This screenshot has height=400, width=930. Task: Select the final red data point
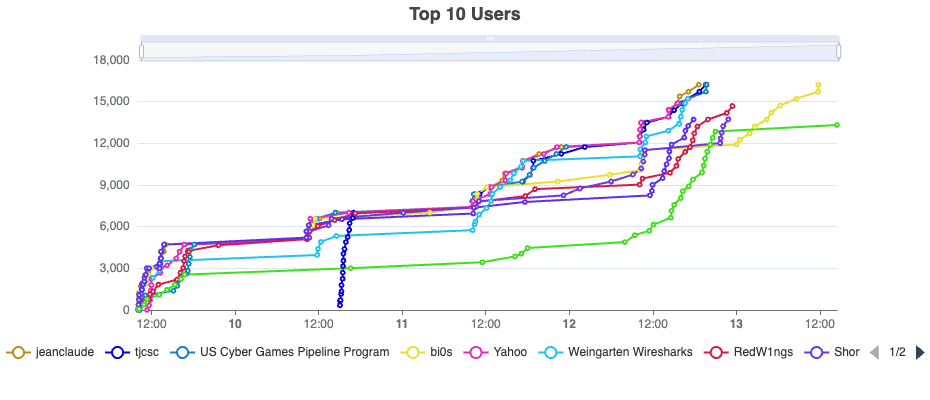click(x=733, y=106)
